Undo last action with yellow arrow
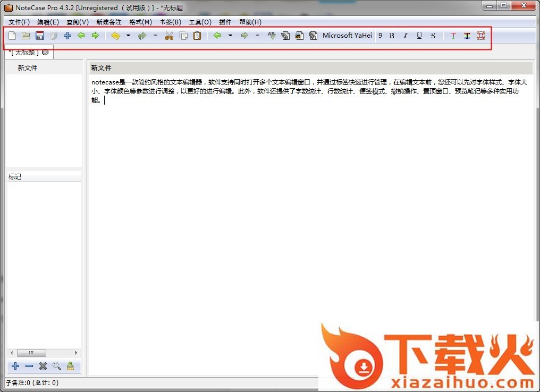 (x=115, y=36)
